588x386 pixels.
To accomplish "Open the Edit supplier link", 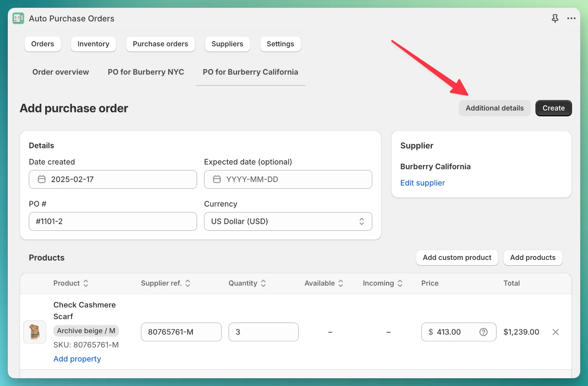I will 423,183.
